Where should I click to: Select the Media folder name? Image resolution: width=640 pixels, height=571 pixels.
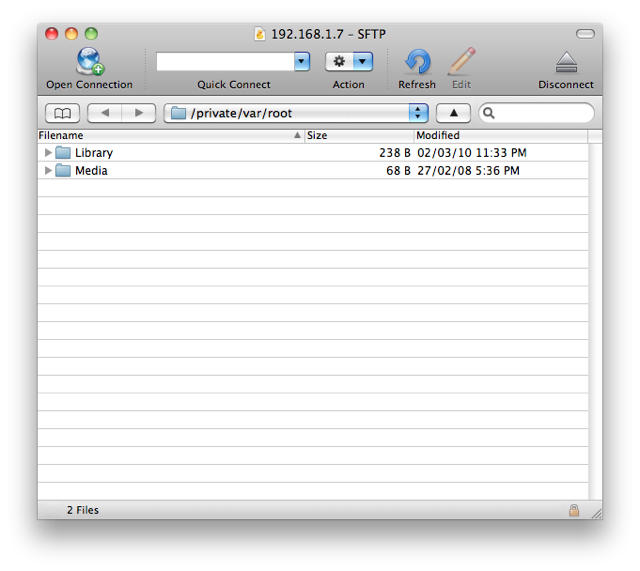coord(91,171)
